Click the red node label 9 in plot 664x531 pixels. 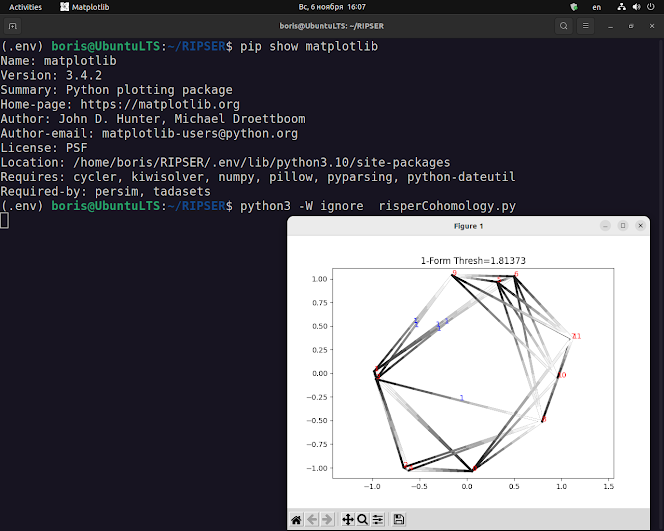click(454, 273)
